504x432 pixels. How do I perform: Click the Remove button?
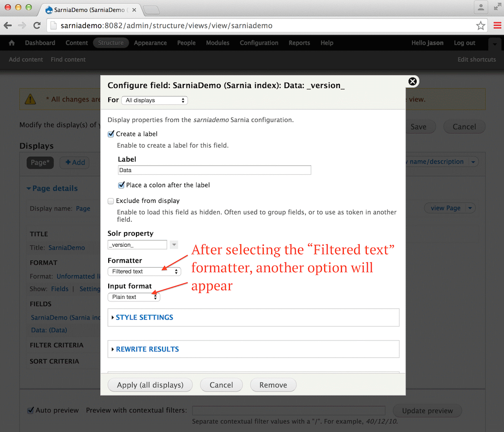point(273,385)
